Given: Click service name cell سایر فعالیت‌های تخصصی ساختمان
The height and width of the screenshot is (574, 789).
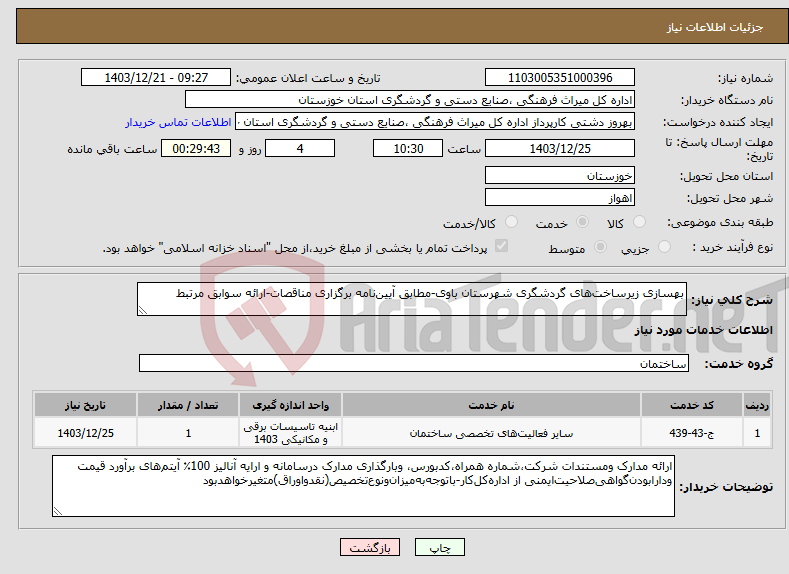Looking at the screenshot, I should [x=491, y=433].
